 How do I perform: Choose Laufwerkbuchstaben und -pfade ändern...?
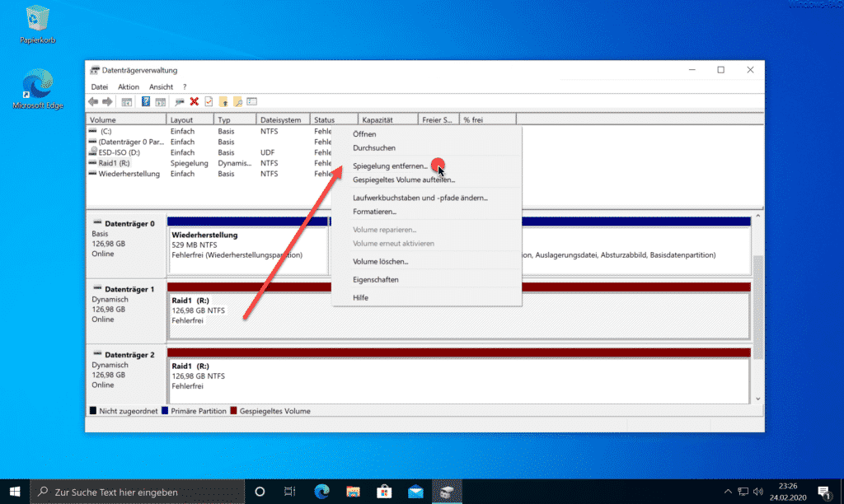(x=427, y=198)
